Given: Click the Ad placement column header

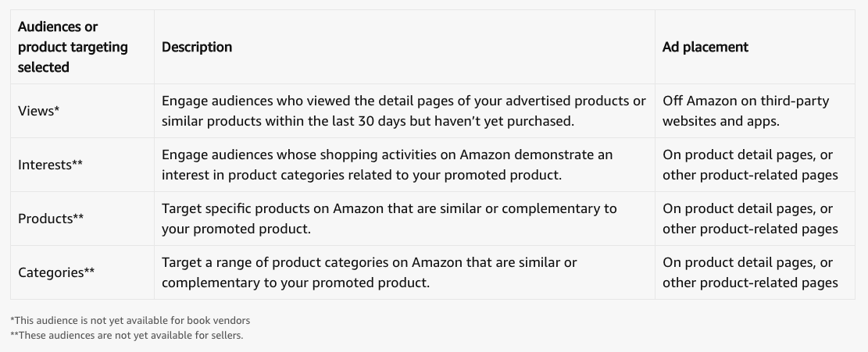Looking at the screenshot, I should 705,47.
